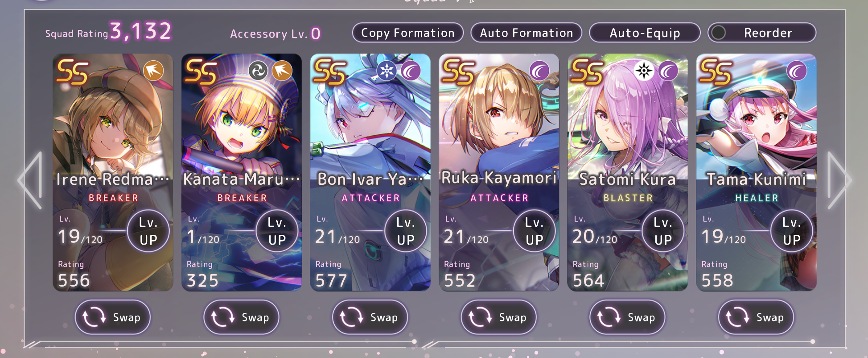
Task: Level up Kanata Maruyama with Lv. UP
Action: [277, 231]
